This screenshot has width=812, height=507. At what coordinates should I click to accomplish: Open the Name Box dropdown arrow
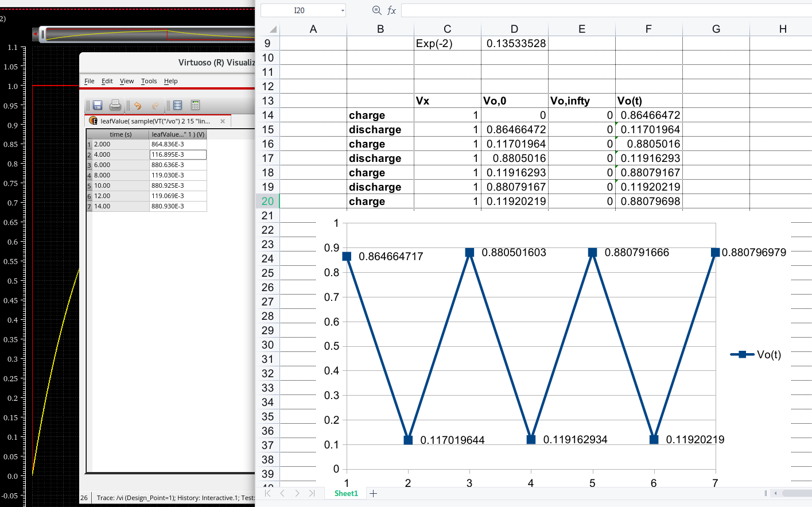[343, 10]
